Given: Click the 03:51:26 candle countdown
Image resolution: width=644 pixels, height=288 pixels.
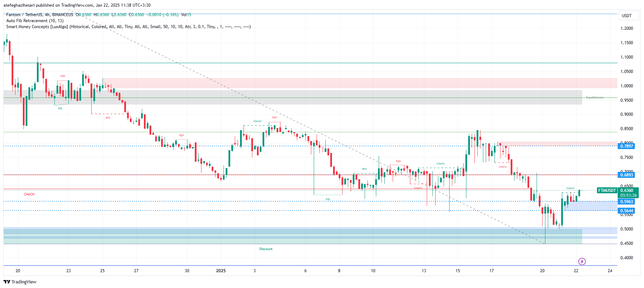Looking at the screenshot, I should (628, 195).
